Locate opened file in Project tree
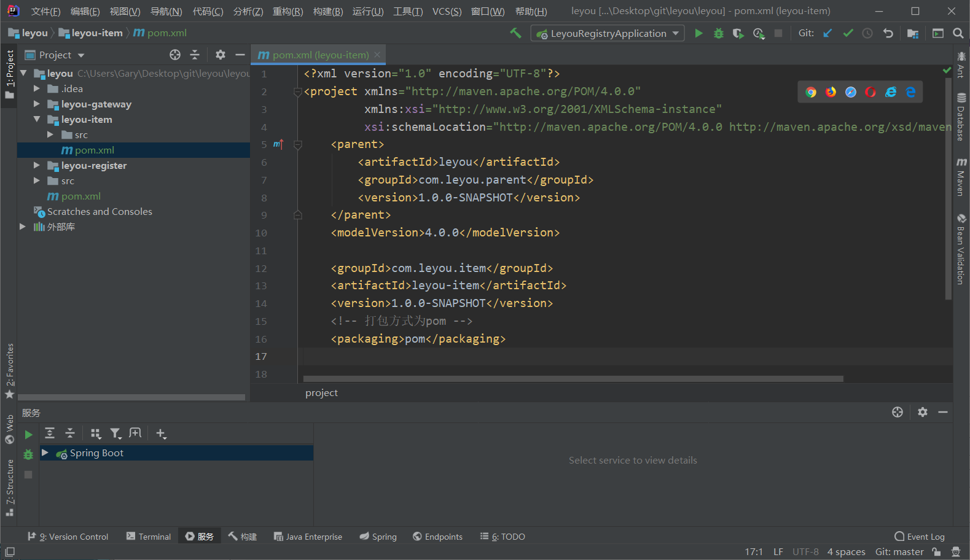970x560 pixels. pos(175,55)
